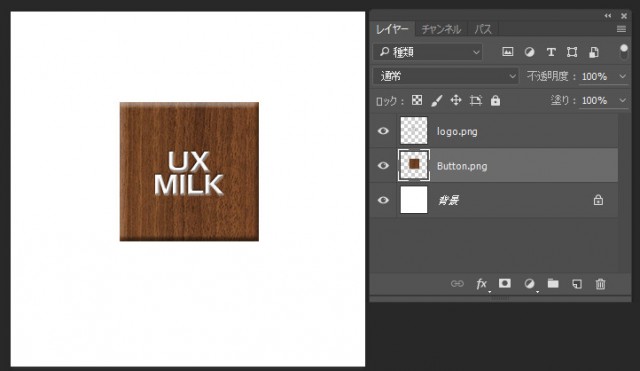Select the logo.png layer thumbnail

coord(413,131)
